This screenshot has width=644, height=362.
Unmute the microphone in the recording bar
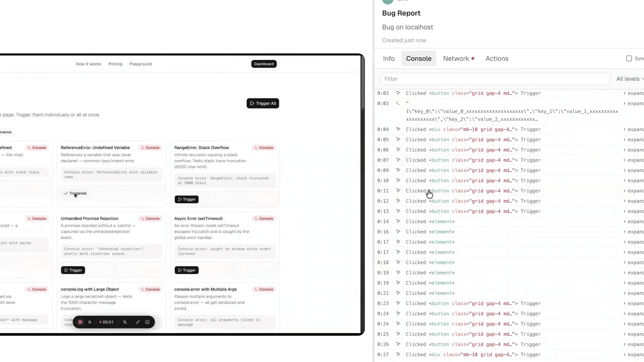(x=125, y=322)
